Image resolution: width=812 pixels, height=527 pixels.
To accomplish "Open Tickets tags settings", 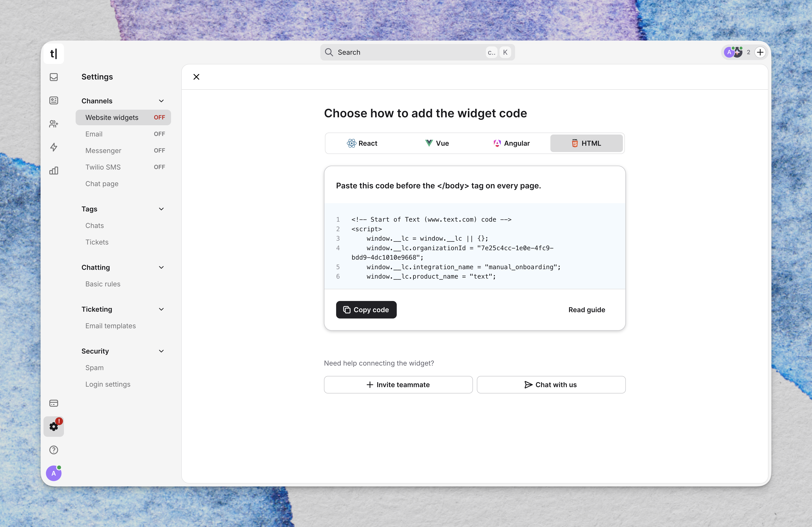I will (123, 242).
